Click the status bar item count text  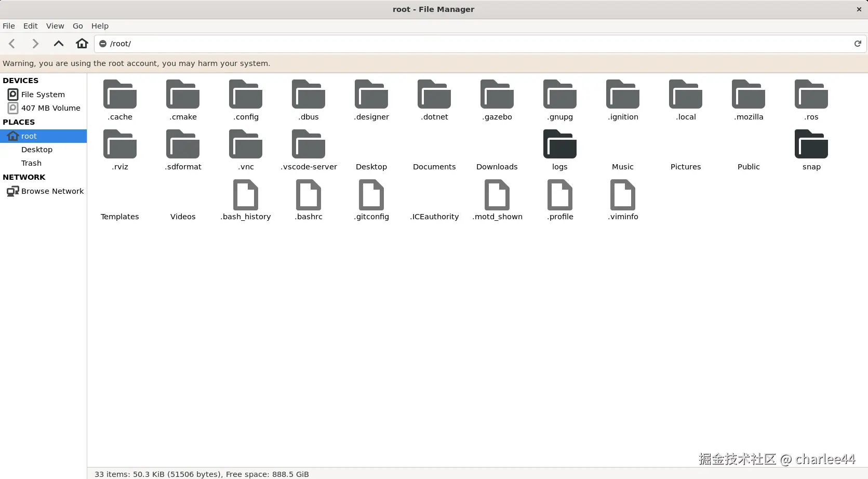202,474
